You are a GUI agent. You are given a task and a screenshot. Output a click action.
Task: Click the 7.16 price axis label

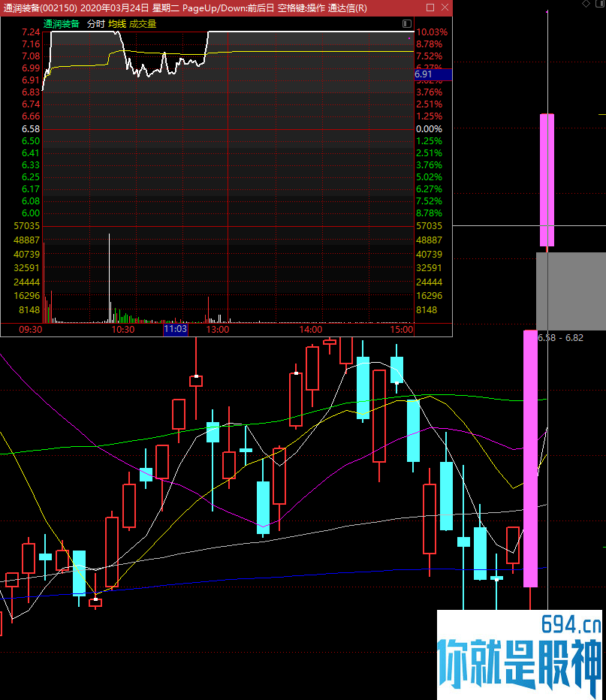click(x=31, y=44)
